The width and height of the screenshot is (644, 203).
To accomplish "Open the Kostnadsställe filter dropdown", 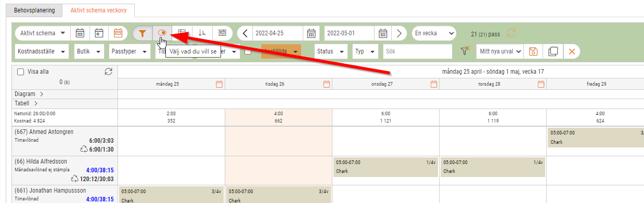I will [x=42, y=51].
